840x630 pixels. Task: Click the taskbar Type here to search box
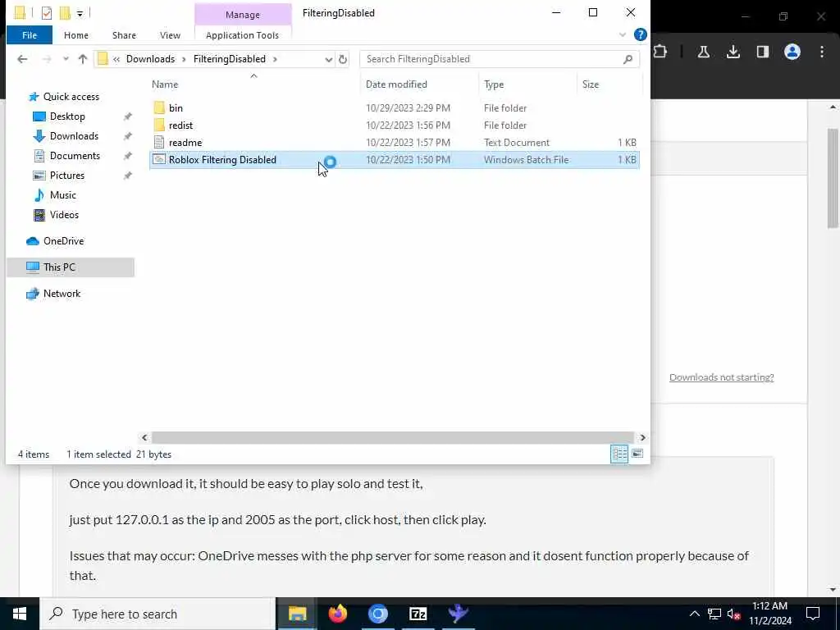[x=157, y=614]
